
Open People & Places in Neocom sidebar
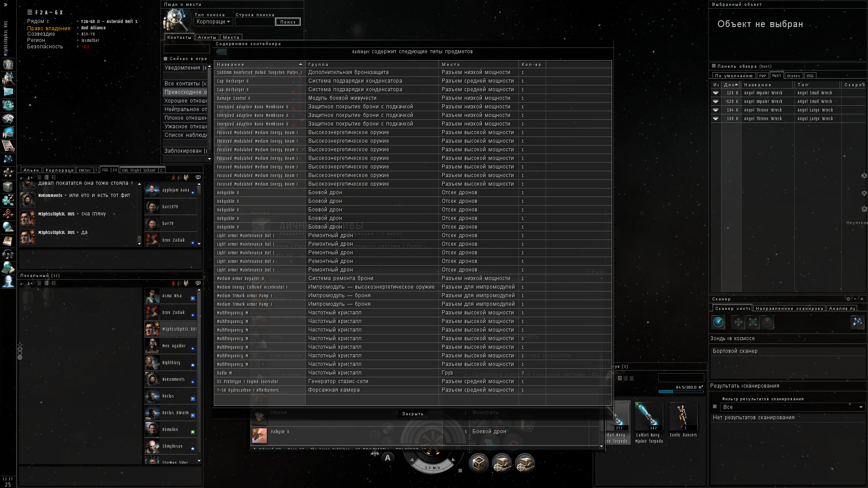tap(8, 78)
